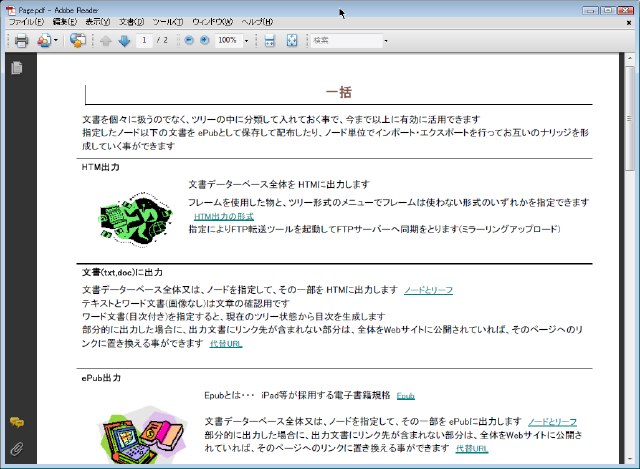
Task: Maximize the Adobe Reader window
Action: click(608, 10)
